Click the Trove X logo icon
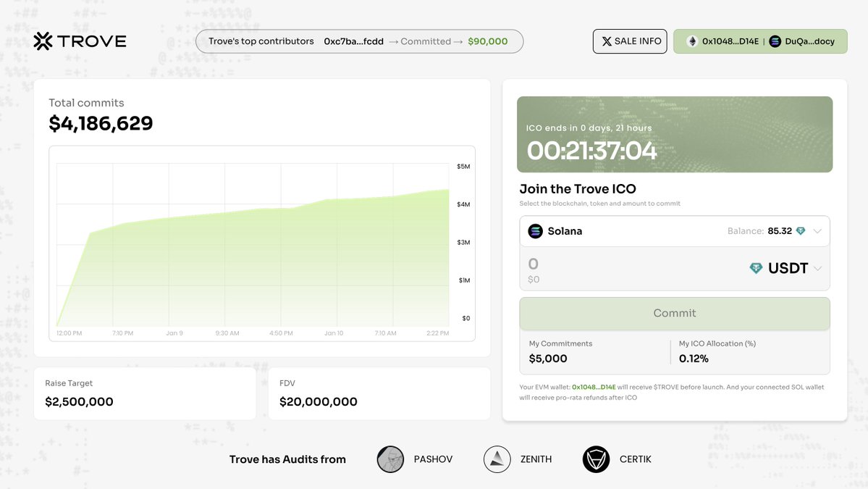The width and height of the screenshot is (868, 489). 43,41
